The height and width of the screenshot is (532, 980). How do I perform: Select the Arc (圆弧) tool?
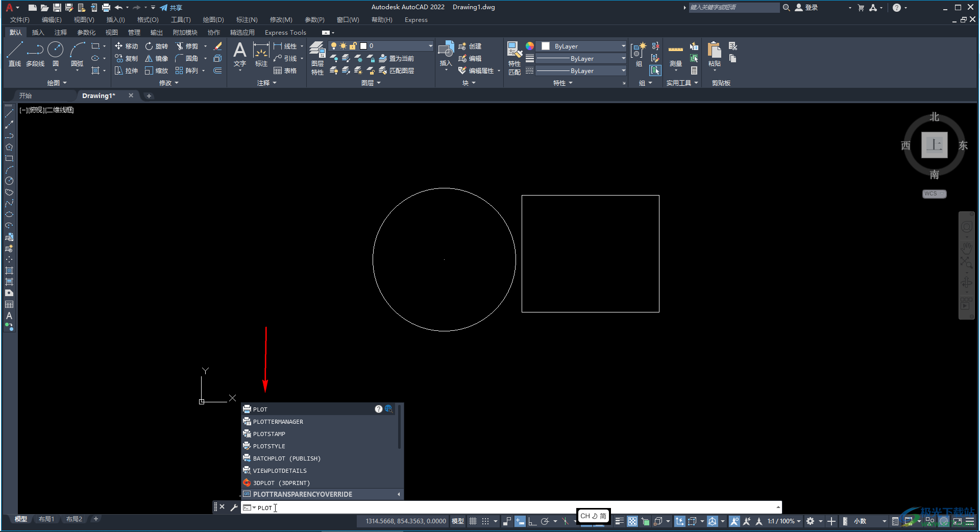[77, 54]
